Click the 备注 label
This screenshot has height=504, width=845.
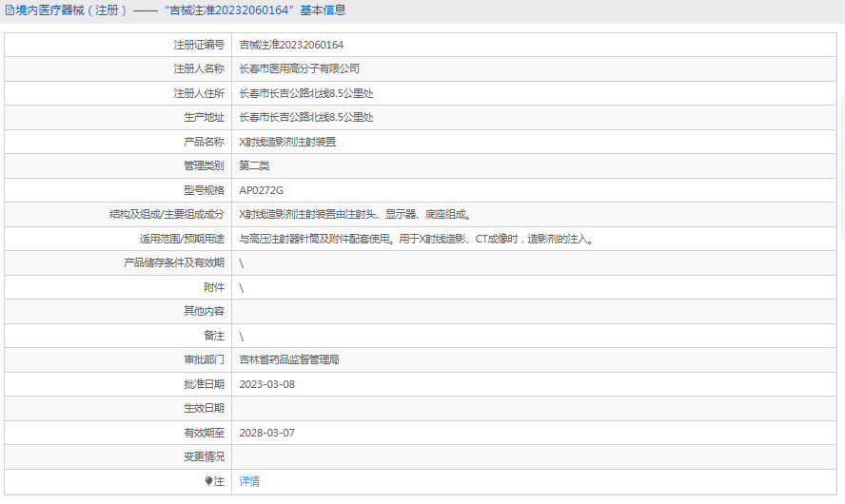[x=214, y=336]
